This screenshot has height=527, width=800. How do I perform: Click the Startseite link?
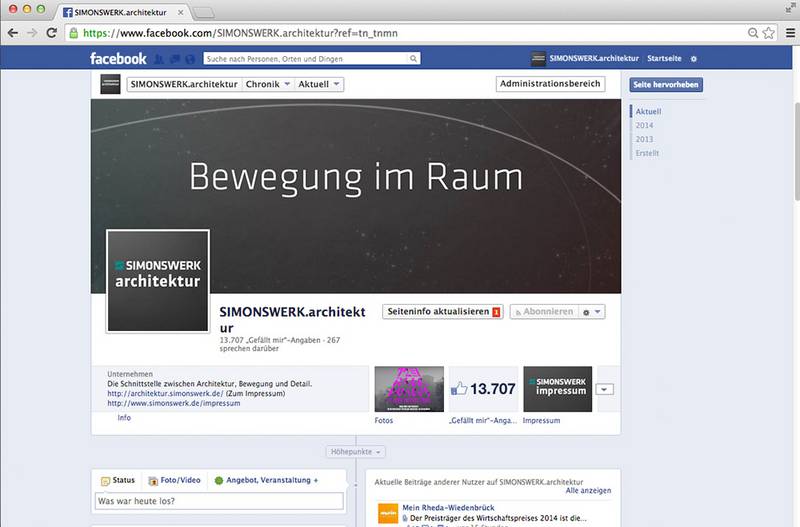click(x=664, y=59)
